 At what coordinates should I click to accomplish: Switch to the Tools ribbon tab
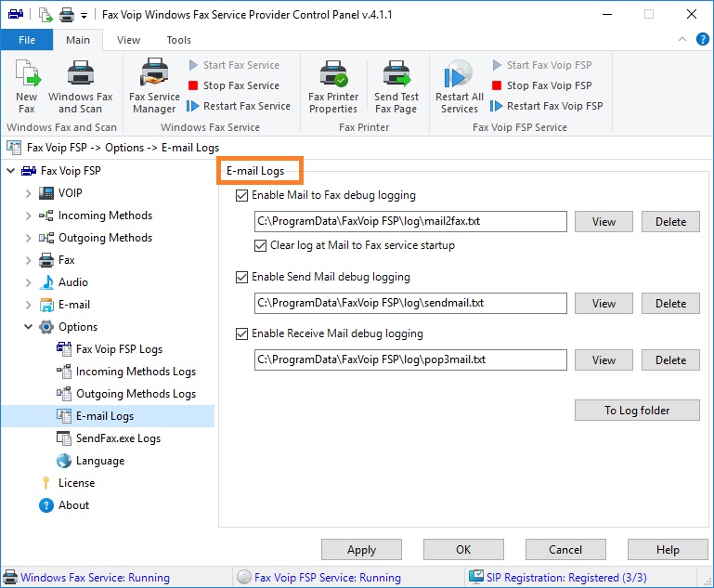(x=178, y=40)
